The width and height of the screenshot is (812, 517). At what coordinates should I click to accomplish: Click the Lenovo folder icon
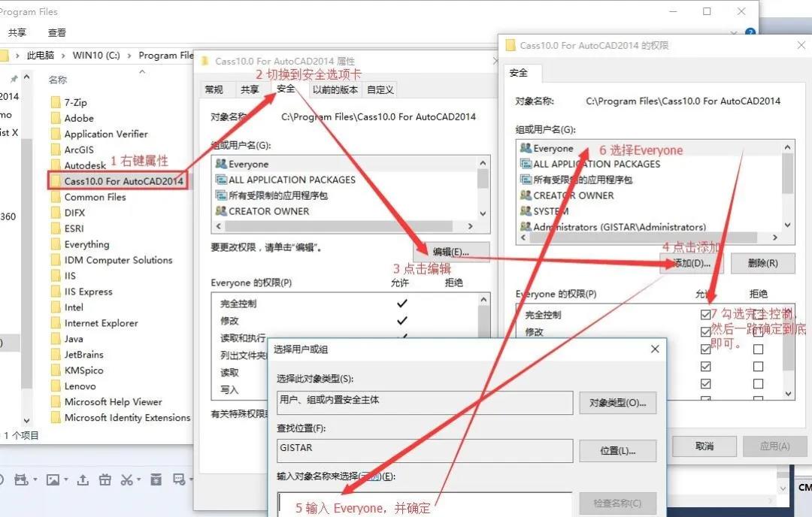[56, 385]
